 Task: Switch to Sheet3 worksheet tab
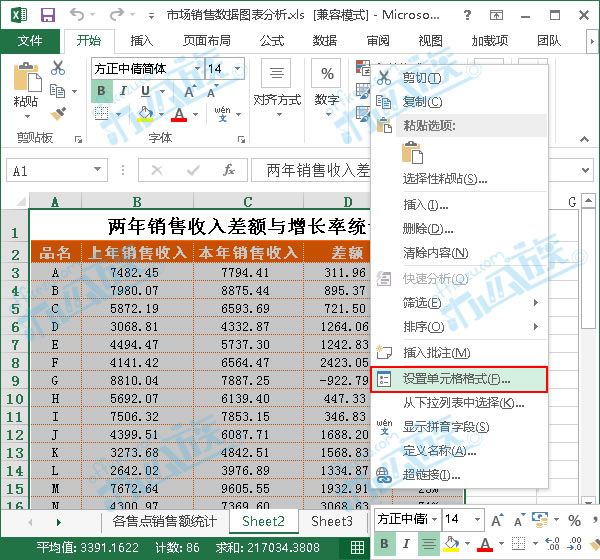click(331, 521)
